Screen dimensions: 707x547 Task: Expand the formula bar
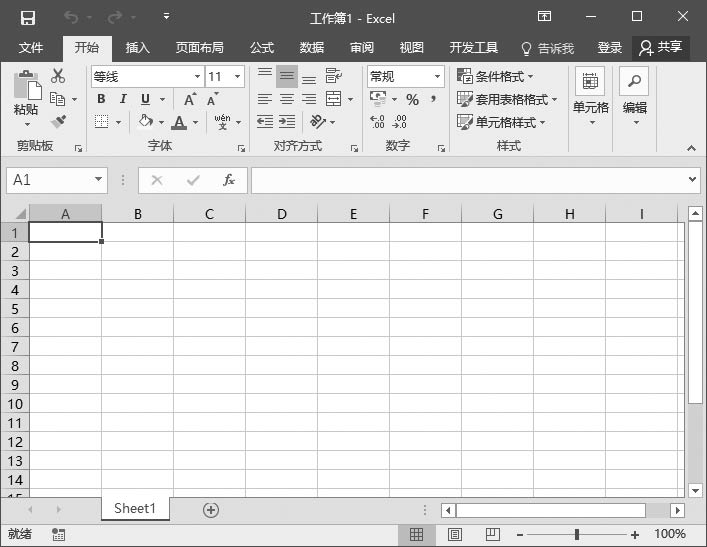click(x=693, y=179)
